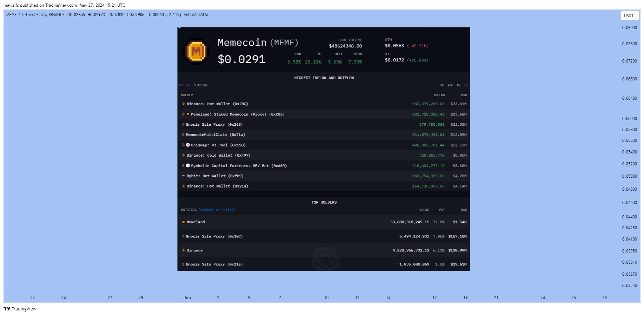This screenshot has height=315, width=644.
Task: Click the $23.60M USD value
Action: [x=458, y=114]
